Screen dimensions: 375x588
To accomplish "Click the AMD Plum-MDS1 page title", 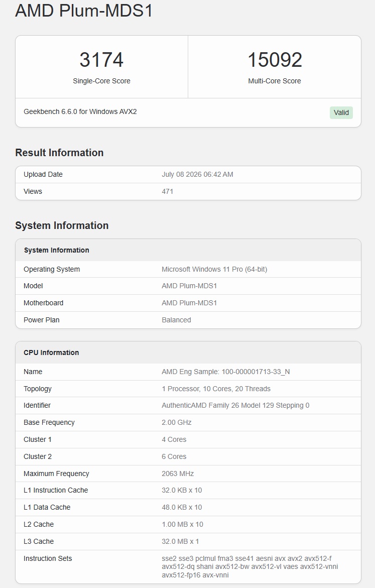I will pyautogui.click(x=84, y=10).
